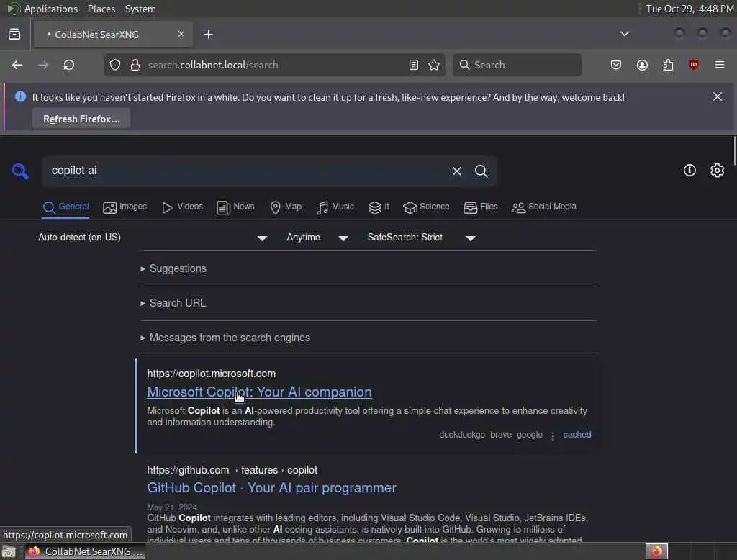Switch to the News category tab
This screenshot has height=560, width=737.
click(235, 207)
